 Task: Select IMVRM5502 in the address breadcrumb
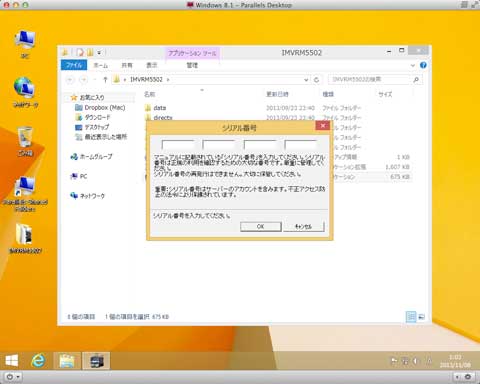(146, 79)
